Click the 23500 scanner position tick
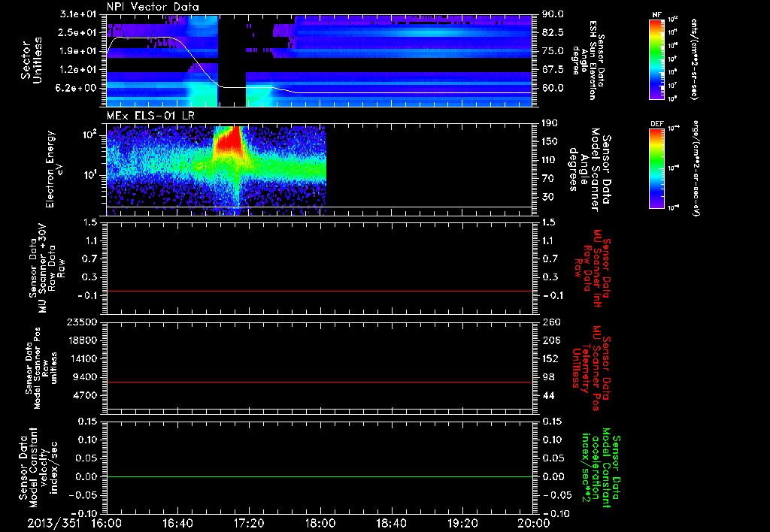This screenshot has width=770, height=532. (x=82, y=322)
